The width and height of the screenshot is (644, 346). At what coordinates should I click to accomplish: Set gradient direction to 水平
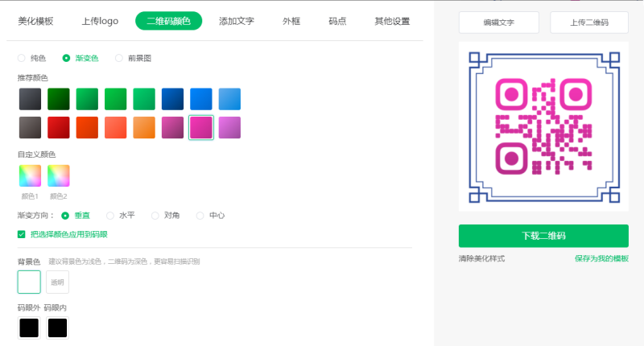[110, 216]
